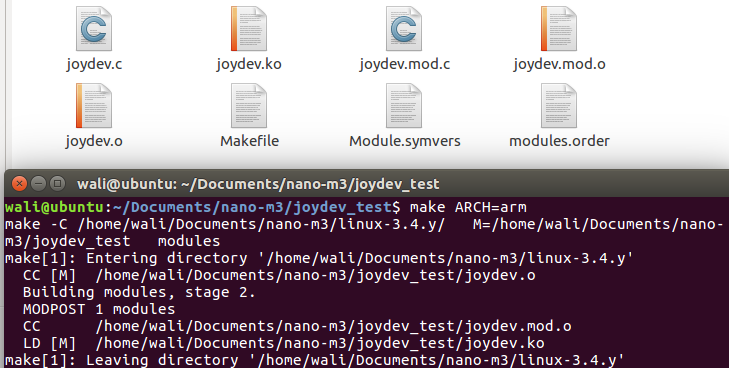
Task: Click the terminal title wali@ubuntu joydev_test
Action: (258, 184)
